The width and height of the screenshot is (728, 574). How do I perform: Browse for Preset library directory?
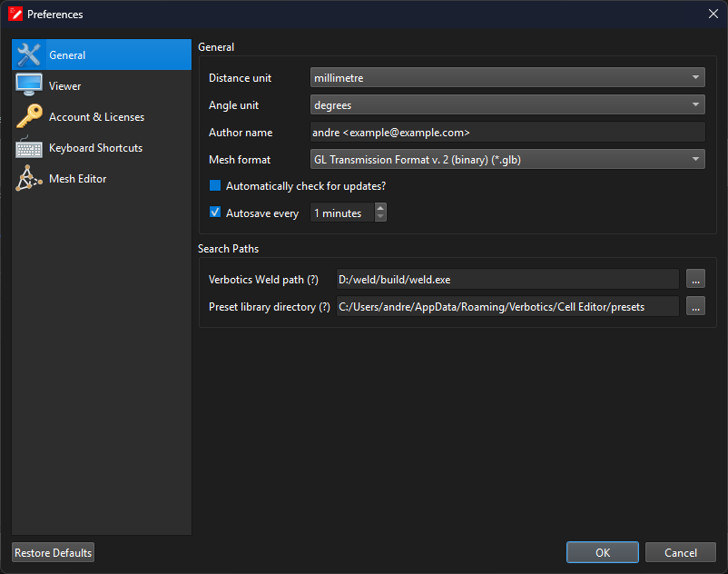coord(695,306)
